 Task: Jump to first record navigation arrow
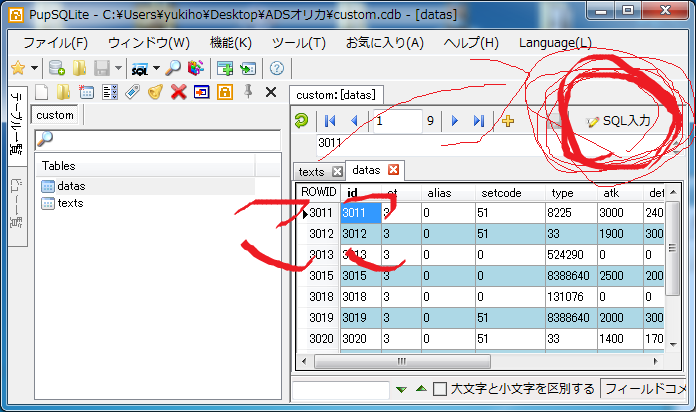[330, 121]
